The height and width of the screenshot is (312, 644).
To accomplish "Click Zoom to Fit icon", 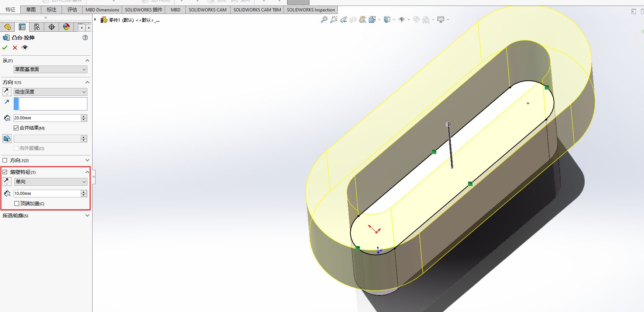I will 324,20.
